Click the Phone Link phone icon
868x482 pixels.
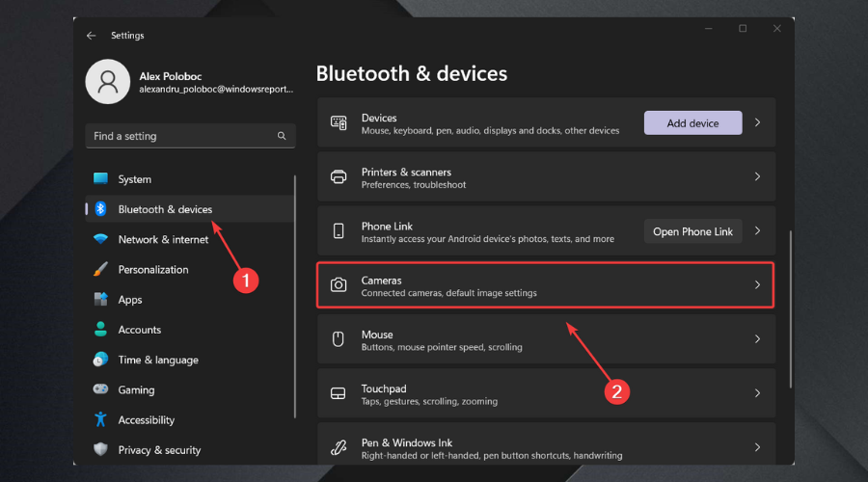click(339, 230)
